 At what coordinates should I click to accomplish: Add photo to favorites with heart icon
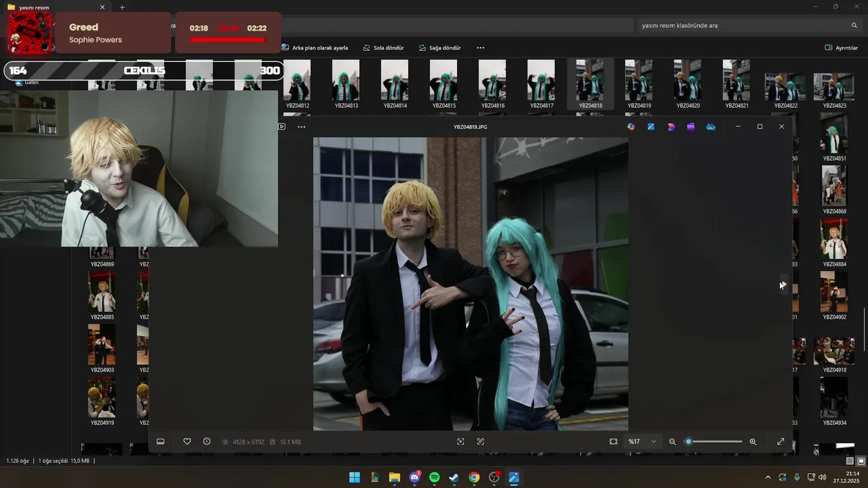coord(187,441)
